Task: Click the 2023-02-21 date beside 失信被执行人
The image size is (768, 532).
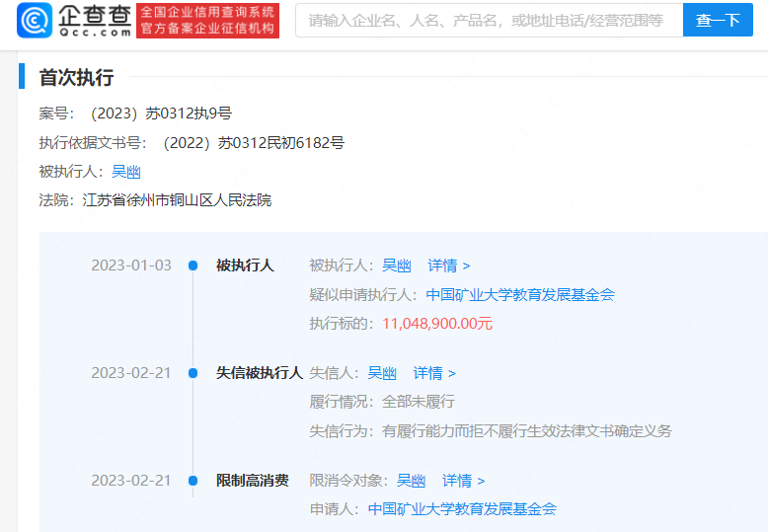Action: point(131,373)
